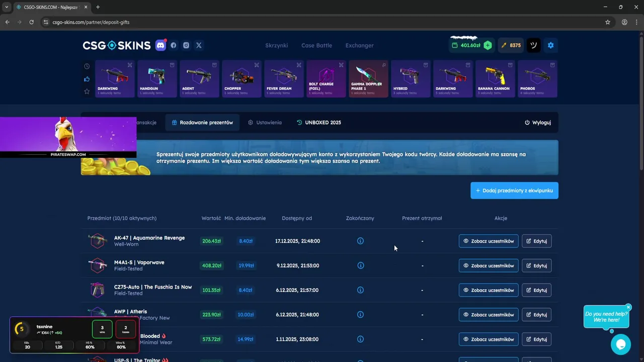Screen dimensions: 644x362
Task: Open the AGENT drop card
Action: click(x=199, y=79)
